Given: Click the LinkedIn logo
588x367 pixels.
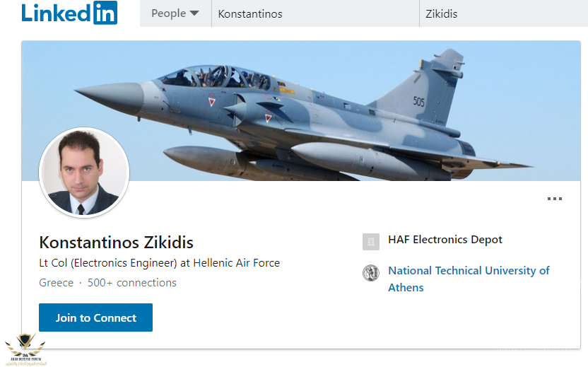Looking at the screenshot, I should pos(69,13).
